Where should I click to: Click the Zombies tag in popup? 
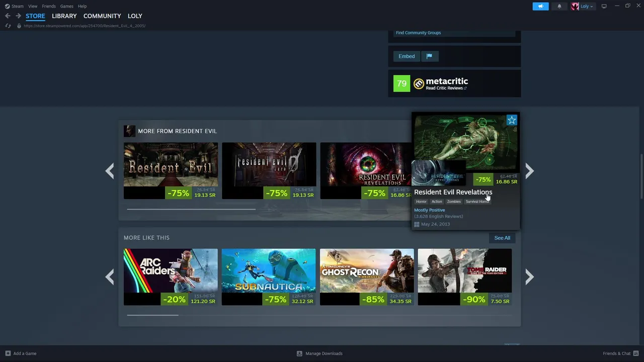[454, 202]
